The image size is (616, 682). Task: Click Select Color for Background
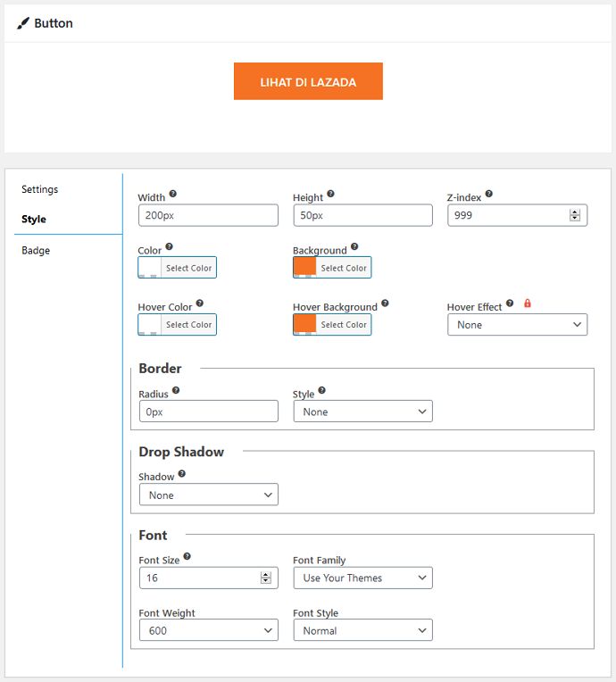click(344, 268)
